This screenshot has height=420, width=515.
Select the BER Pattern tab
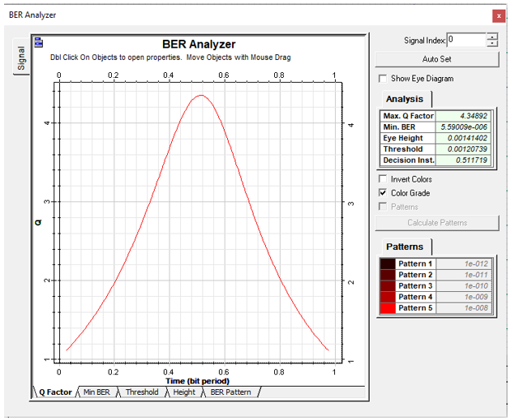point(230,392)
